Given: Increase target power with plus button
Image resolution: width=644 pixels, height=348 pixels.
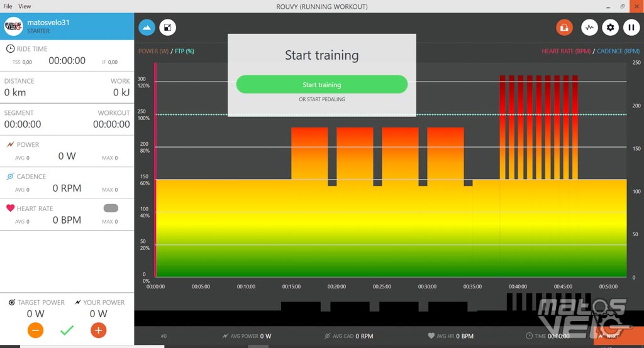Looking at the screenshot, I should (x=98, y=330).
